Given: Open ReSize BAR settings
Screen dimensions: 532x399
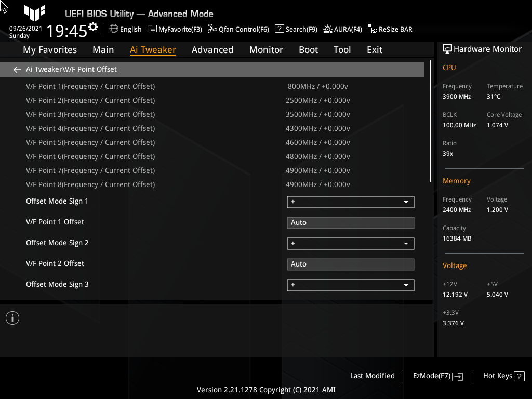Looking at the screenshot, I should (x=390, y=29).
